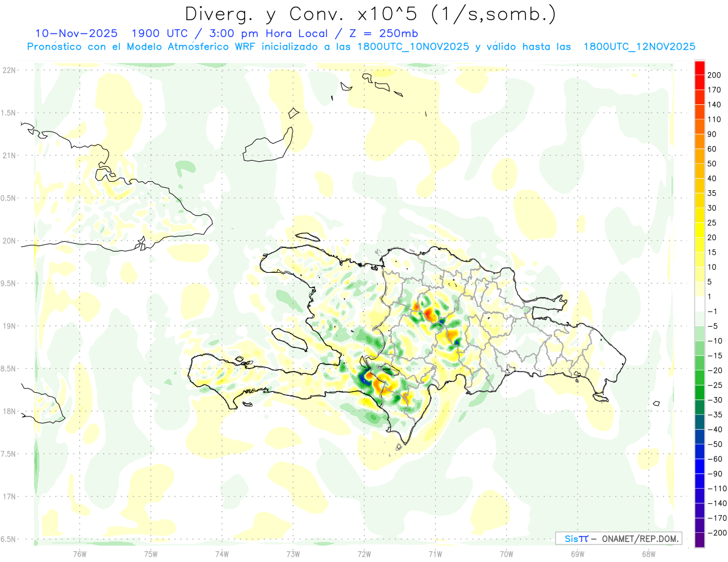Viewport: 728px width, 562px height.
Task: Click the positive '110' color bar label
Action: point(714,119)
